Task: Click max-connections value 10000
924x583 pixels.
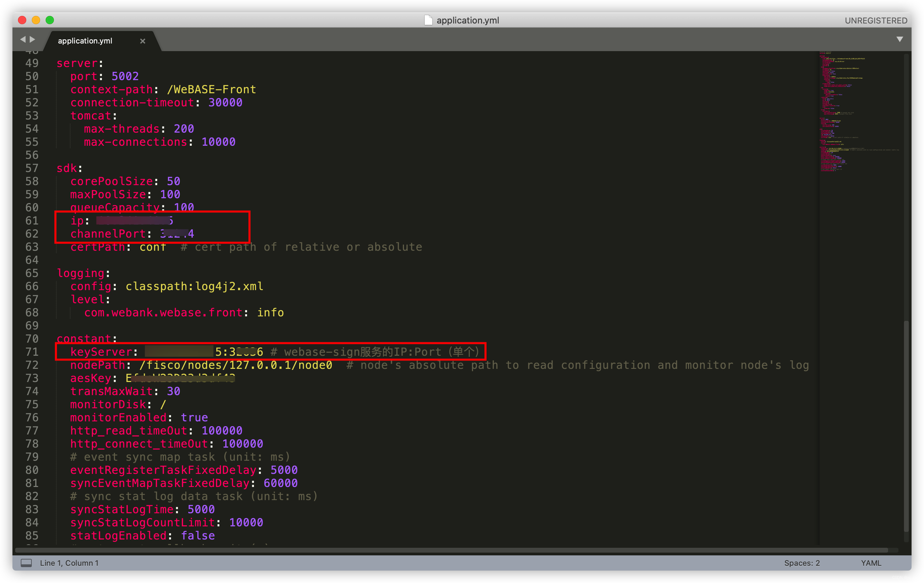Action: click(x=218, y=142)
